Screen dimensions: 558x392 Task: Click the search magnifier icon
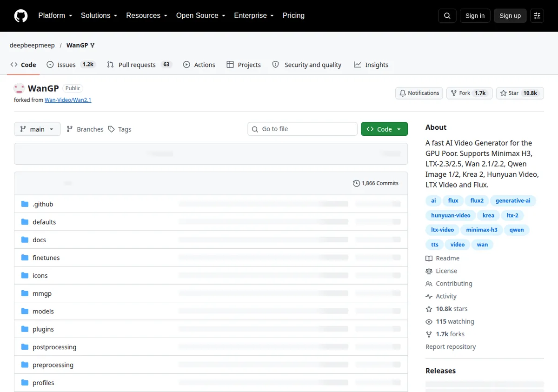pyautogui.click(x=447, y=16)
